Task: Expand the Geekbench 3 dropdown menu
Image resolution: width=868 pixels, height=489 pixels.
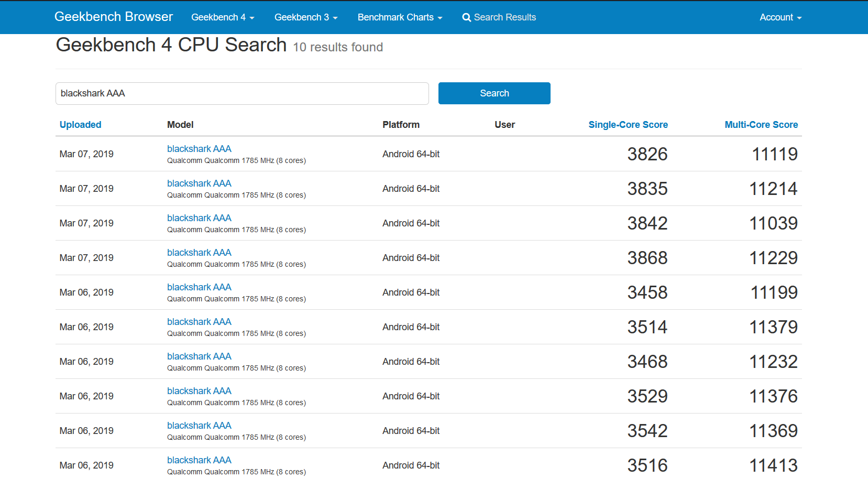Action: [x=306, y=17]
